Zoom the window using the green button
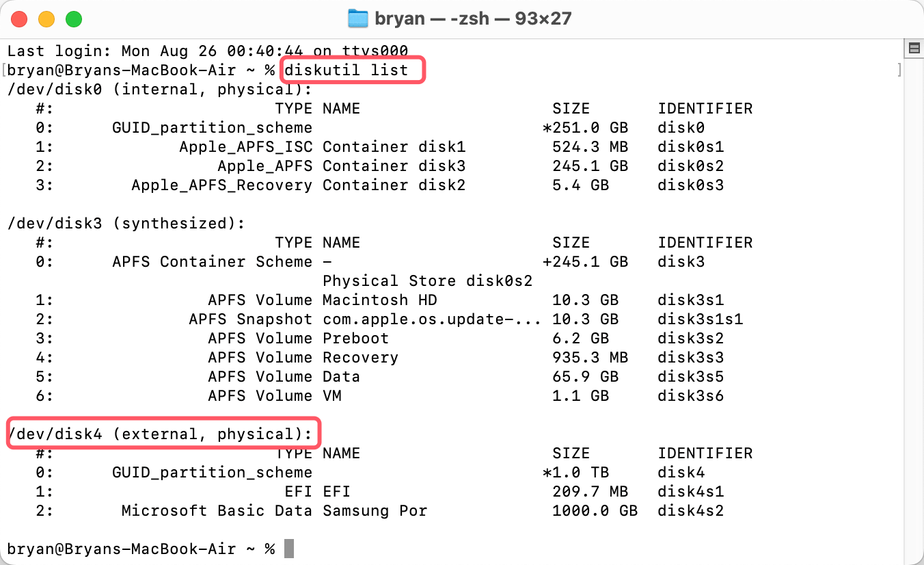The width and height of the screenshot is (924, 565). coord(73,19)
